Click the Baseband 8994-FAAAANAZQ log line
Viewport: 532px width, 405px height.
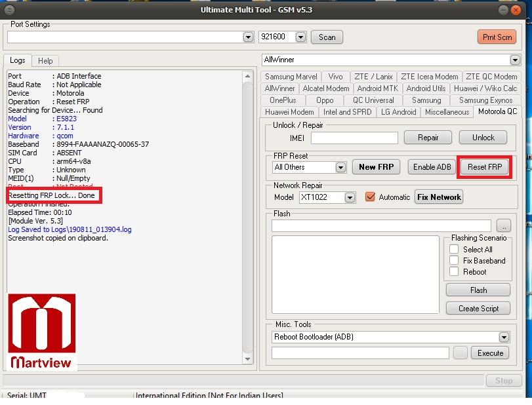click(78, 144)
